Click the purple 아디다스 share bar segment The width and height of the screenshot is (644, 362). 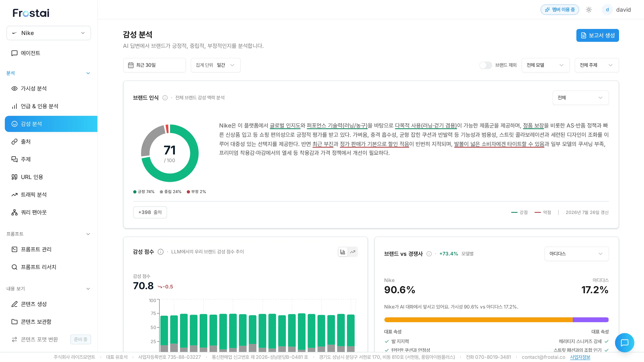click(590, 320)
